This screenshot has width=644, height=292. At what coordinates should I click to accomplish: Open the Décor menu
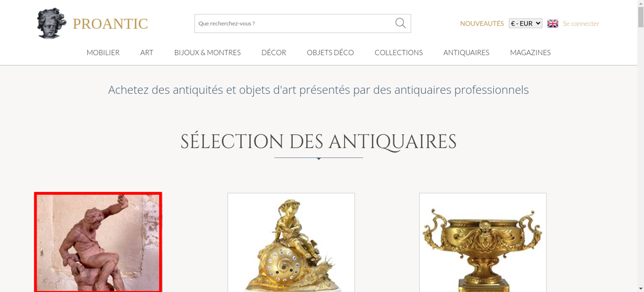click(274, 52)
